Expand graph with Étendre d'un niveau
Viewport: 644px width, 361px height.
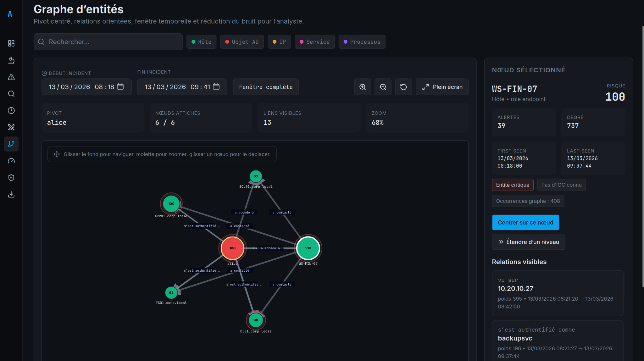tap(528, 242)
